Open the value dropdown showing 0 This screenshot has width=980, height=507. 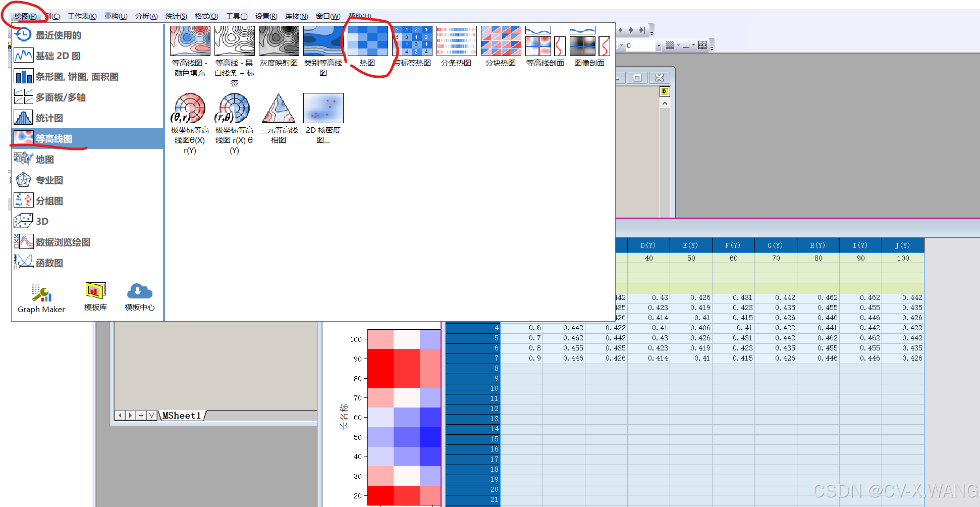click(x=658, y=45)
